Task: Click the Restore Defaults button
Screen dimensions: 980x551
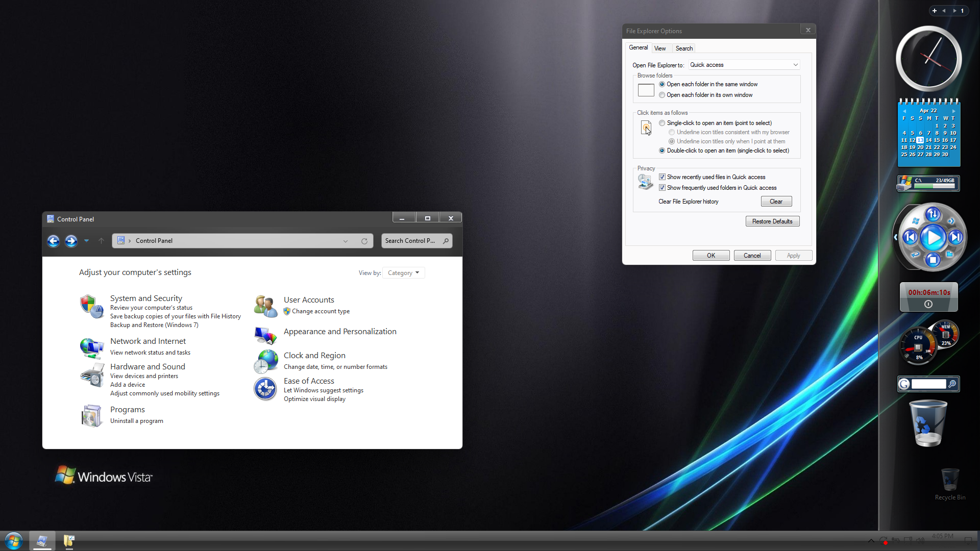Action: click(772, 221)
